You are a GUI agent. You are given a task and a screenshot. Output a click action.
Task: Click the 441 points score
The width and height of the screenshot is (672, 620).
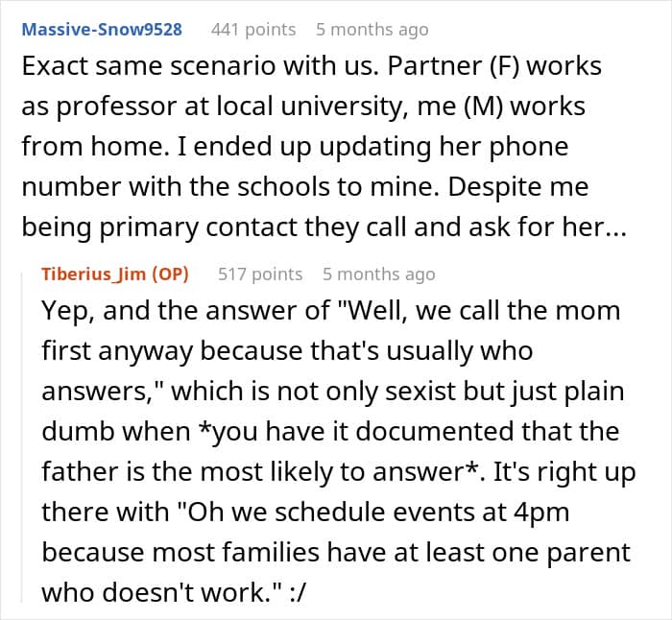pyautogui.click(x=253, y=30)
